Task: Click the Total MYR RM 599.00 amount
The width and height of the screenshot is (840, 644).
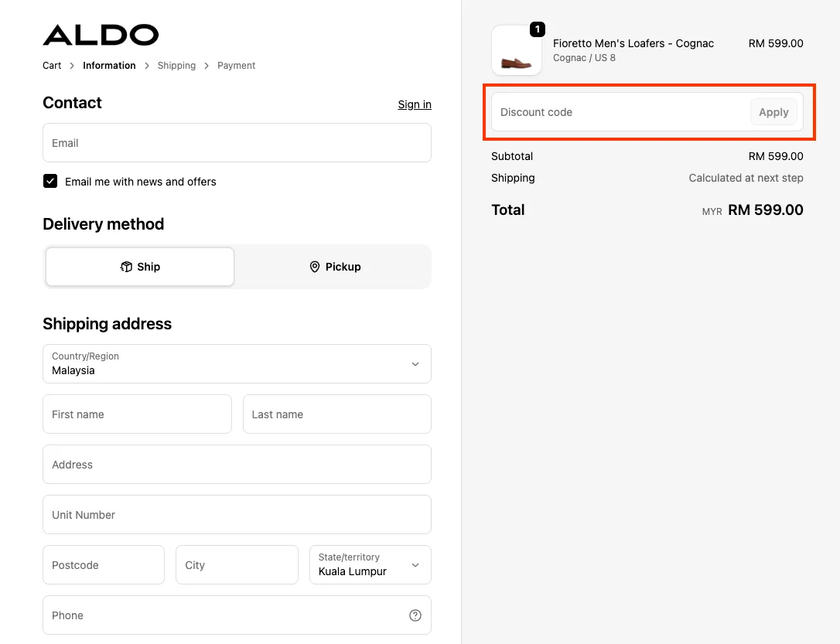Action: [x=753, y=210]
